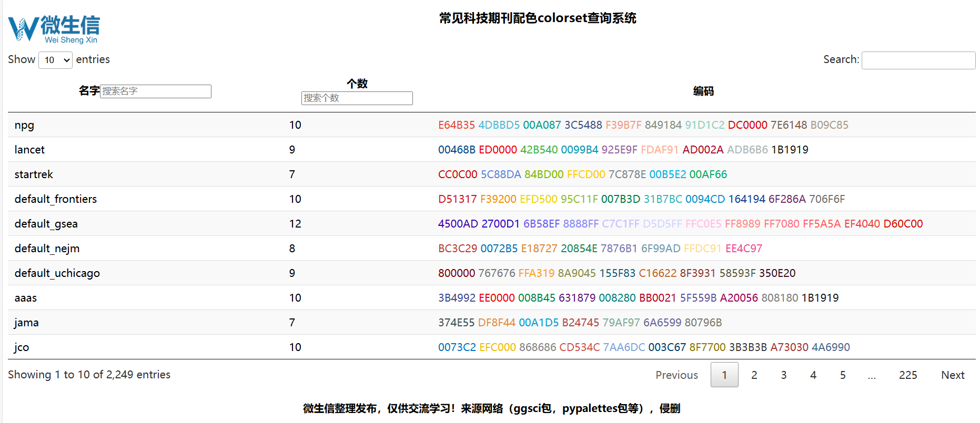Click the count 12 in default_gsea row
980x423 pixels.
[x=295, y=224]
